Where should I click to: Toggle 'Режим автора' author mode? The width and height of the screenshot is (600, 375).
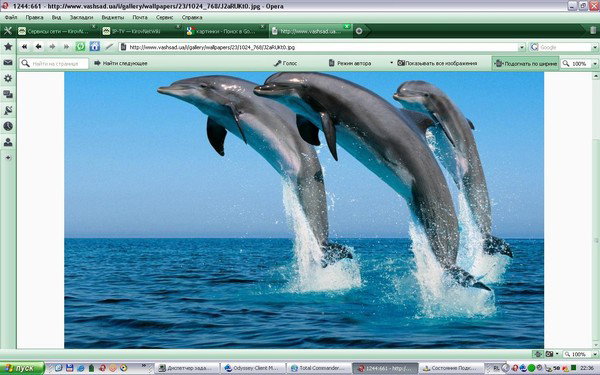pos(350,63)
